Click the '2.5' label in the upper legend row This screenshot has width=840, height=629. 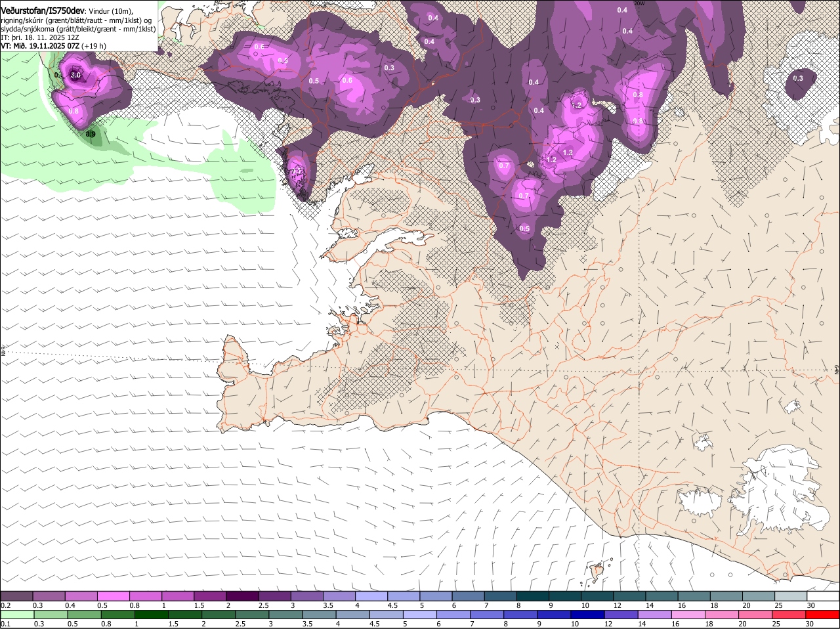coord(263,605)
